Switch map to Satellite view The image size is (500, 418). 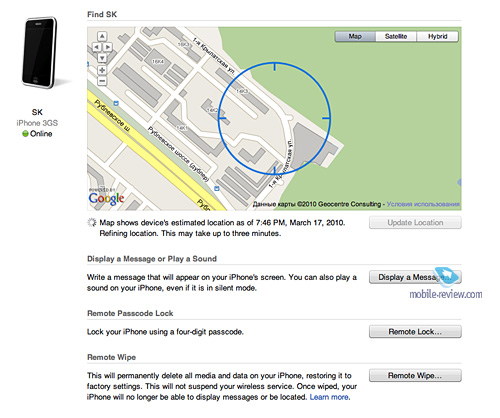396,36
